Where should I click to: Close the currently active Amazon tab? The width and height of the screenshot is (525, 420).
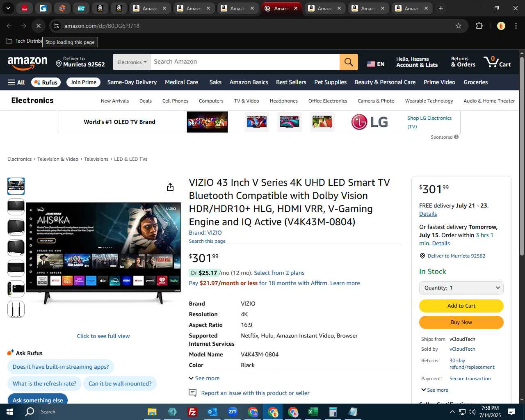coord(296,8)
